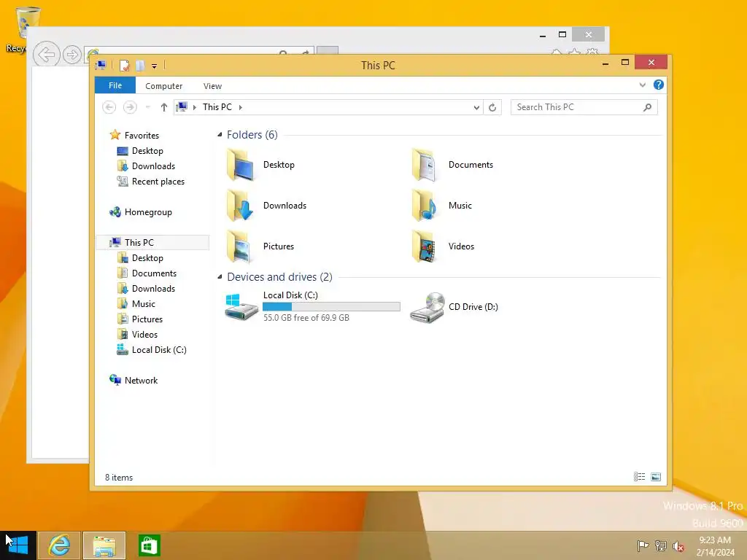Click the network icon in system tray
747x560 pixels.
(661, 545)
